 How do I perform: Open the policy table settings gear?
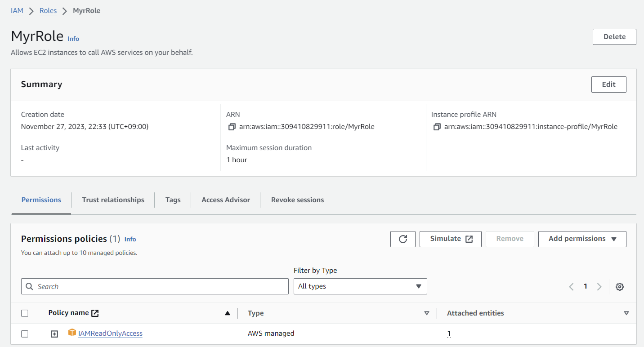click(x=620, y=287)
